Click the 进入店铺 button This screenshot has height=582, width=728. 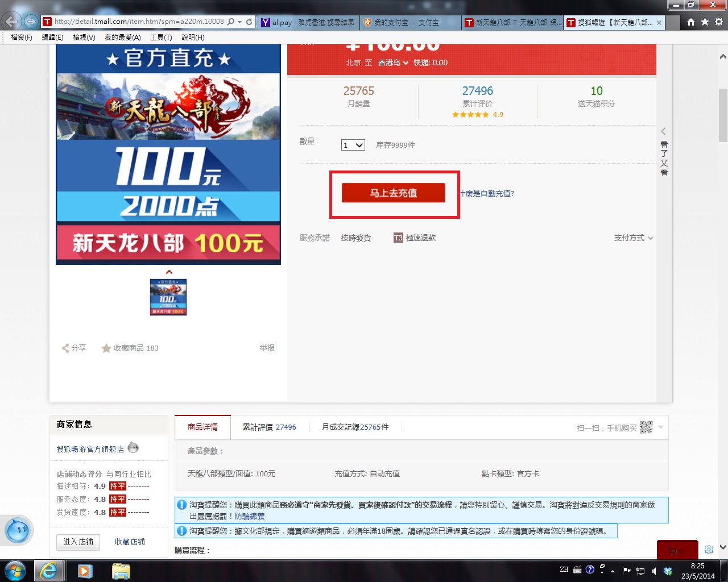(78, 542)
